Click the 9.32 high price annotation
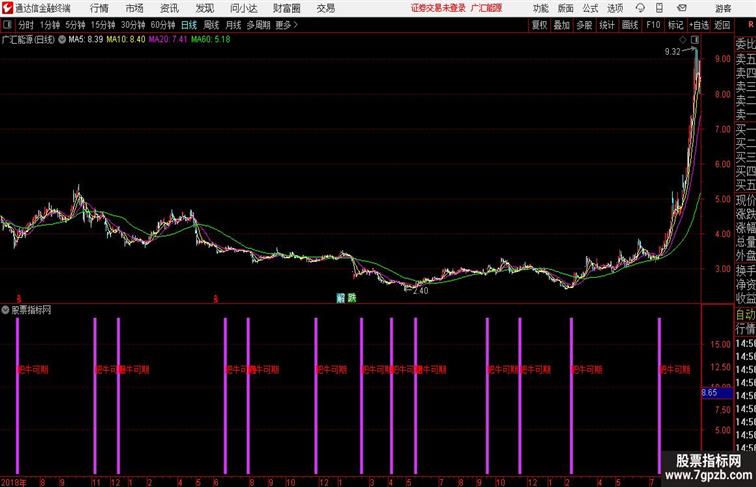This screenshot has height=487, width=756. 672,52
